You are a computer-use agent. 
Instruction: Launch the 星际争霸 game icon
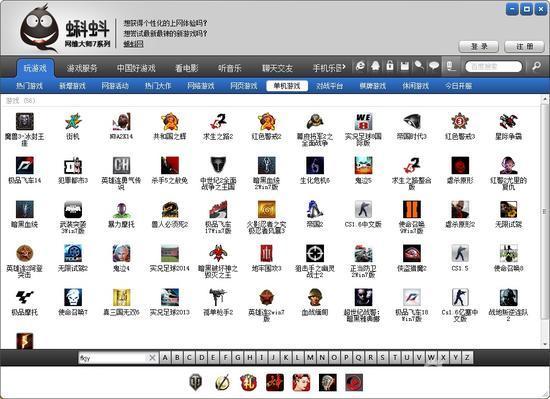click(509, 122)
